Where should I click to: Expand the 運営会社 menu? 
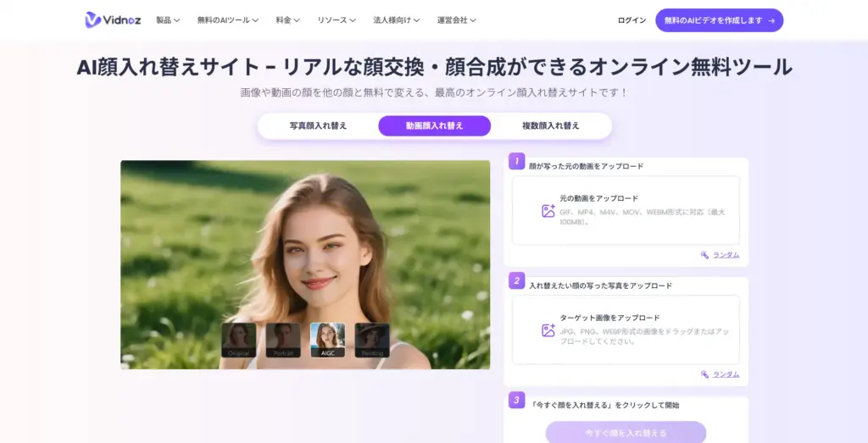[x=457, y=20]
